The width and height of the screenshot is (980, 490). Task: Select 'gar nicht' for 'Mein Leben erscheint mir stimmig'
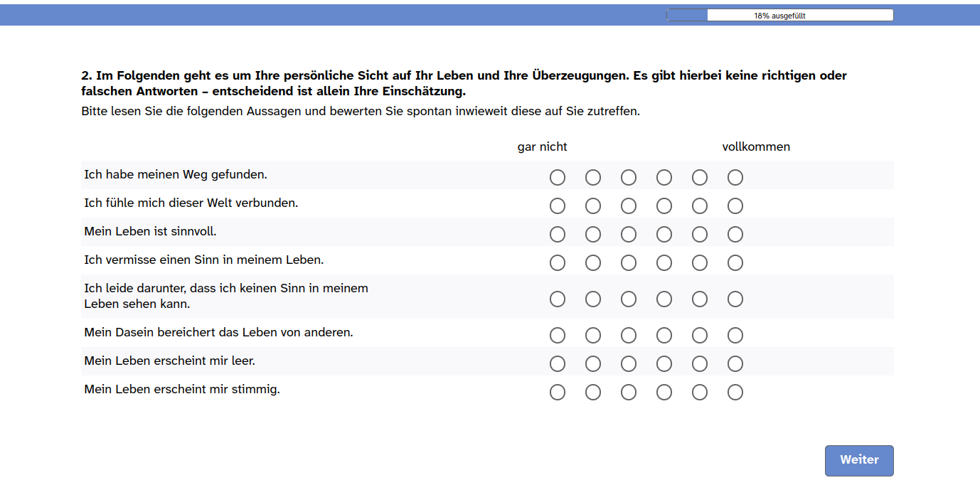click(x=558, y=392)
